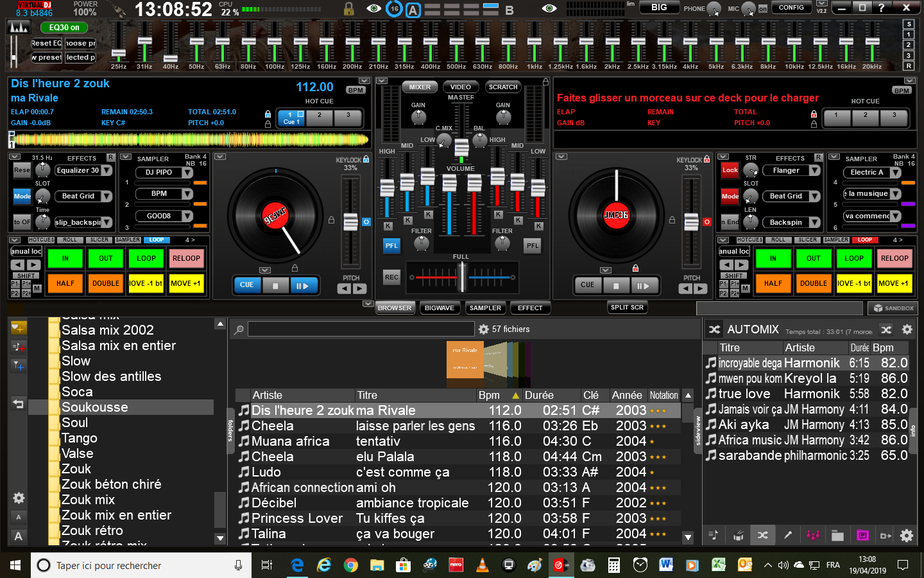Open Microsoft Word from the taskbar
Viewport: 924px width, 578px height.
click(666, 565)
